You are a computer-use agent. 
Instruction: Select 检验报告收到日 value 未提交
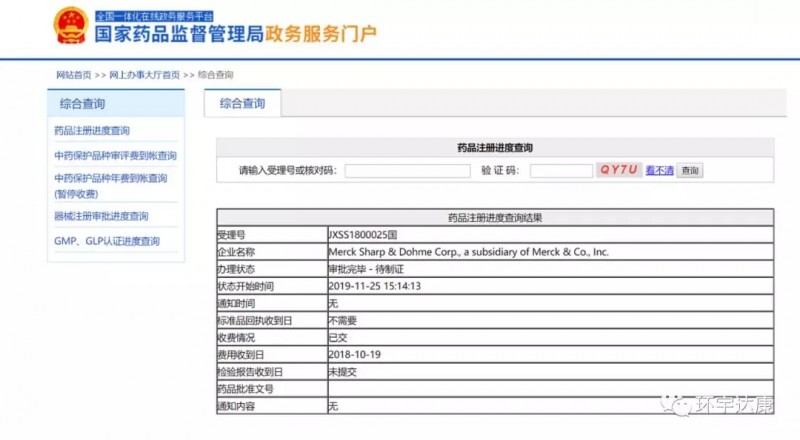[342, 372]
